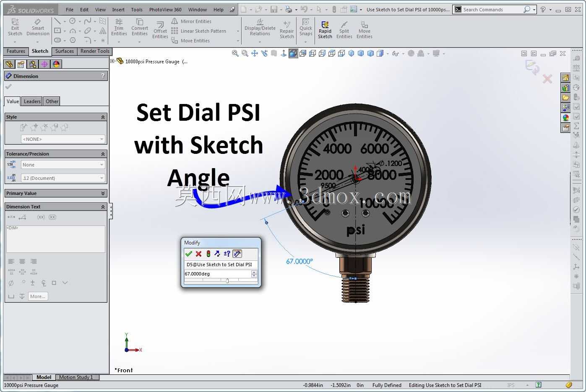This screenshot has height=392, width=586.
Task: Activate the Rapid Sketch tool
Action: click(x=325, y=30)
